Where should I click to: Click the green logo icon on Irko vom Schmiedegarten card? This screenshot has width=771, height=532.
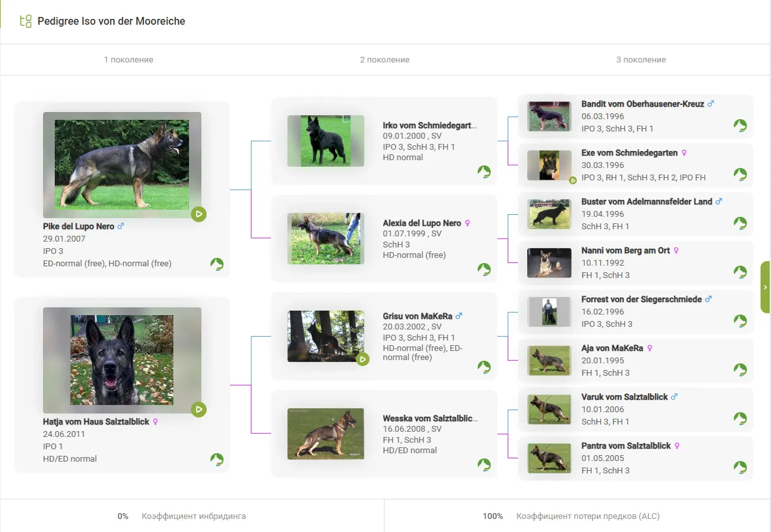pyautogui.click(x=484, y=171)
